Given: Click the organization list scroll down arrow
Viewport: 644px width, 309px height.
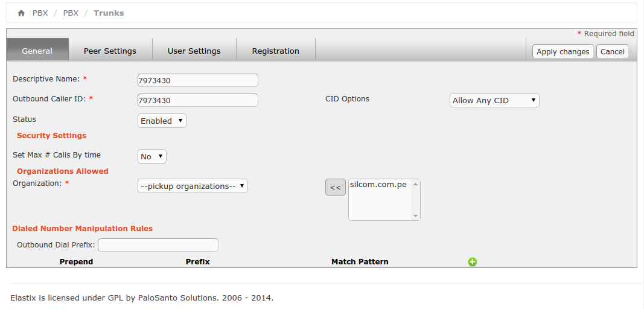Looking at the screenshot, I should tap(415, 215).
